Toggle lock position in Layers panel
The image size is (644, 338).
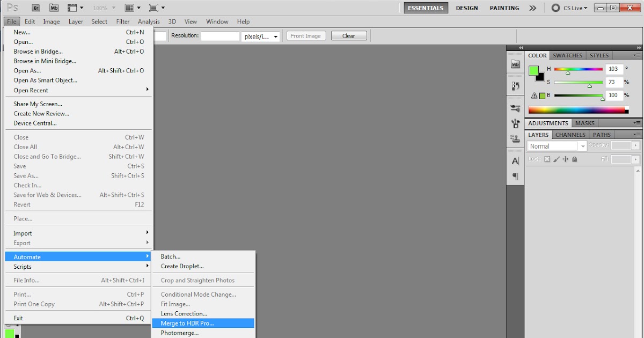pos(566,159)
